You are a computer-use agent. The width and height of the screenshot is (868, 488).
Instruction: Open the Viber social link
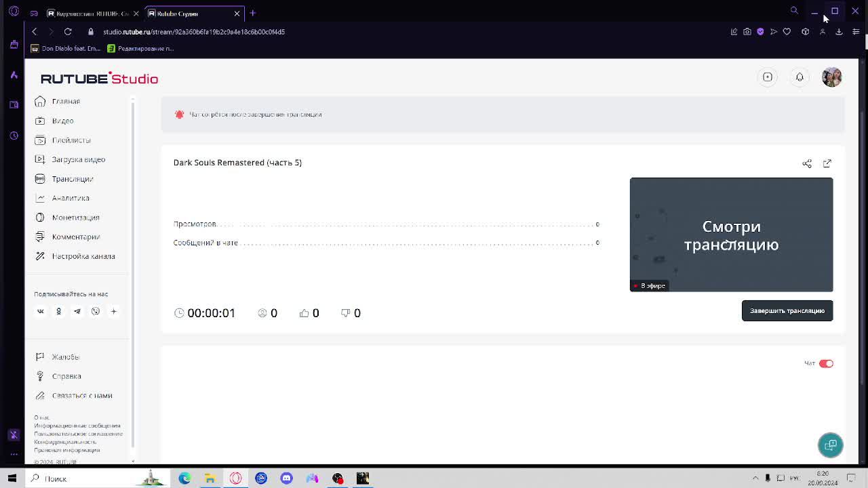point(96,311)
